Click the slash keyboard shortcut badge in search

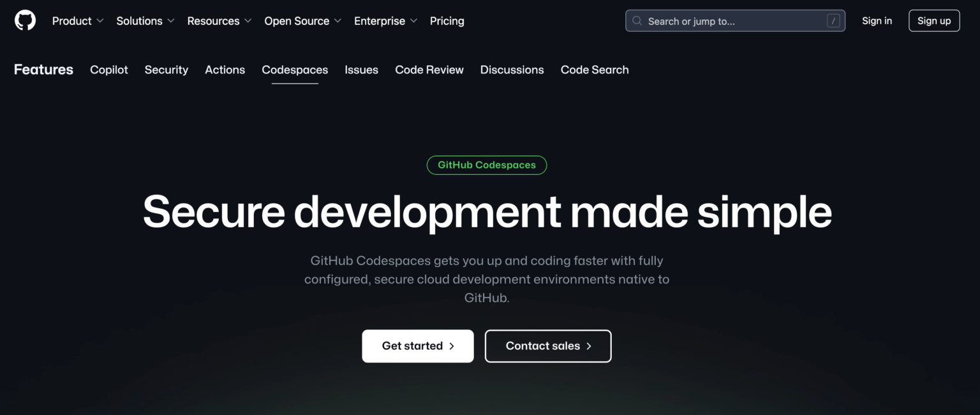click(x=833, y=20)
